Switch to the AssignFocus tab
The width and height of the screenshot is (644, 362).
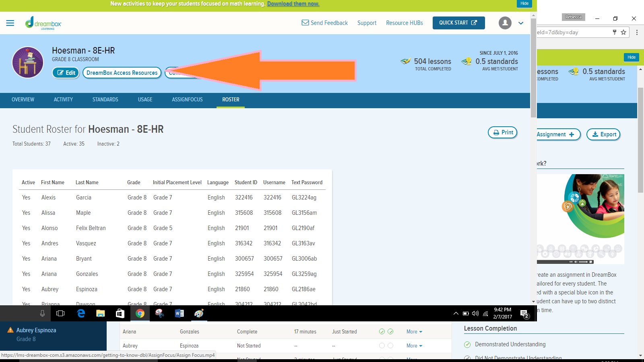point(187,100)
